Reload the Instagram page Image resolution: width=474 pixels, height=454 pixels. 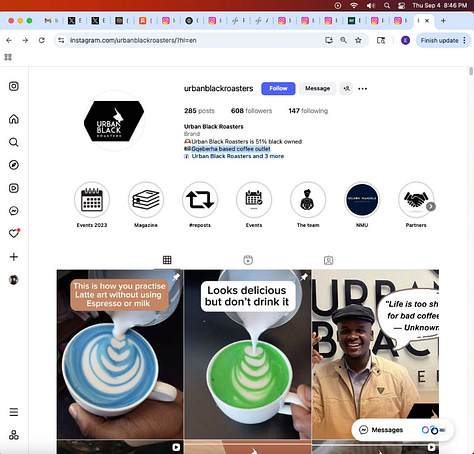[x=42, y=40]
